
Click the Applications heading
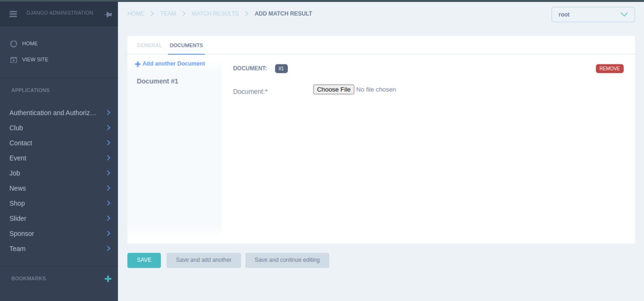coord(31,91)
